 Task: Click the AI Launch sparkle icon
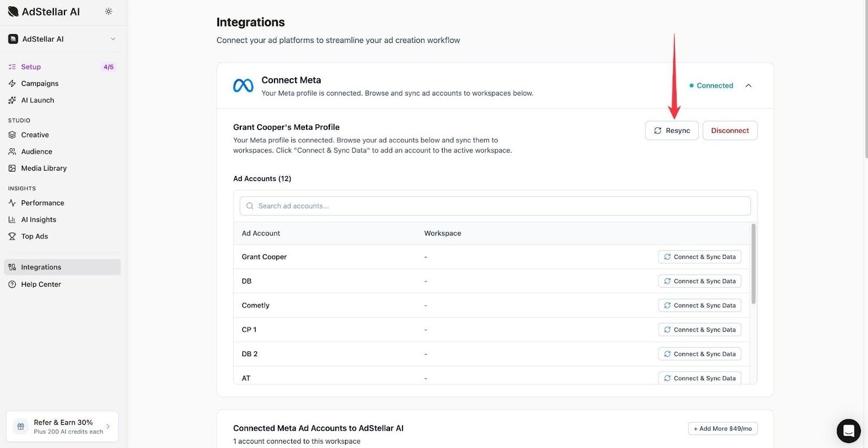pos(12,100)
